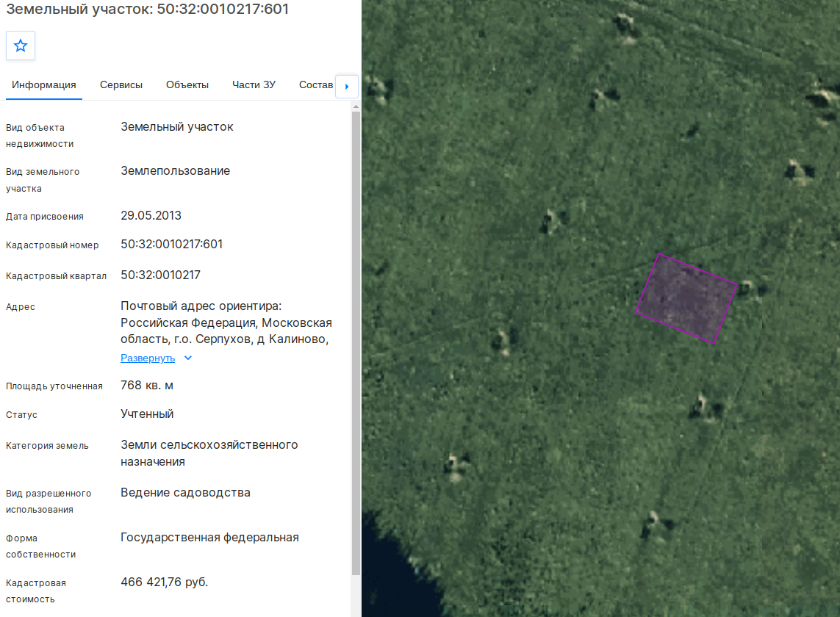Open the Сервисы tab
840x617 pixels.
click(x=121, y=85)
